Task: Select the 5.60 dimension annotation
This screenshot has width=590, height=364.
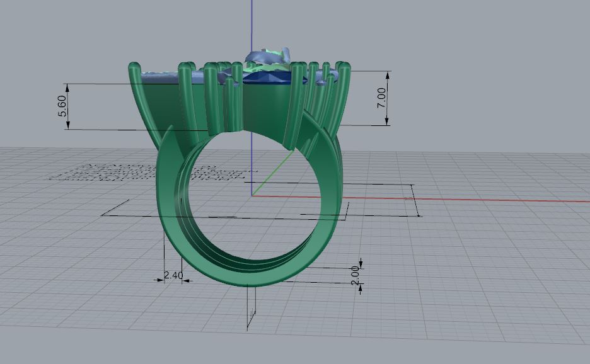Action: click(x=62, y=106)
